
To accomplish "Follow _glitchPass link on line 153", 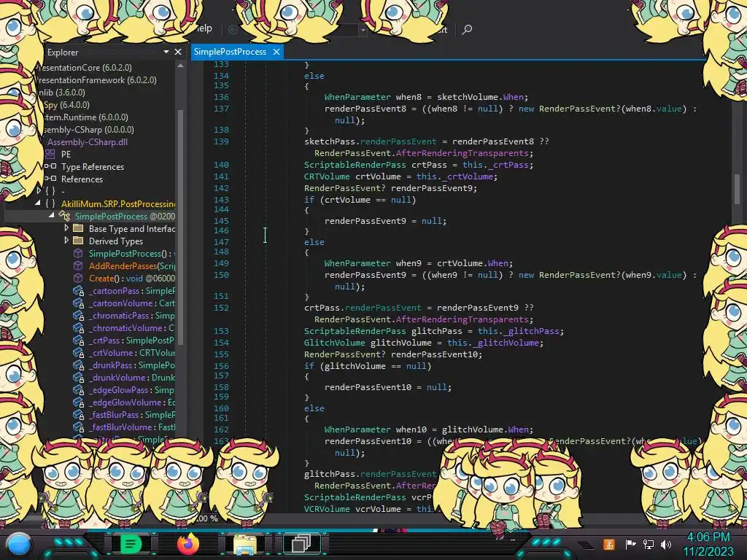I will pos(530,331).
